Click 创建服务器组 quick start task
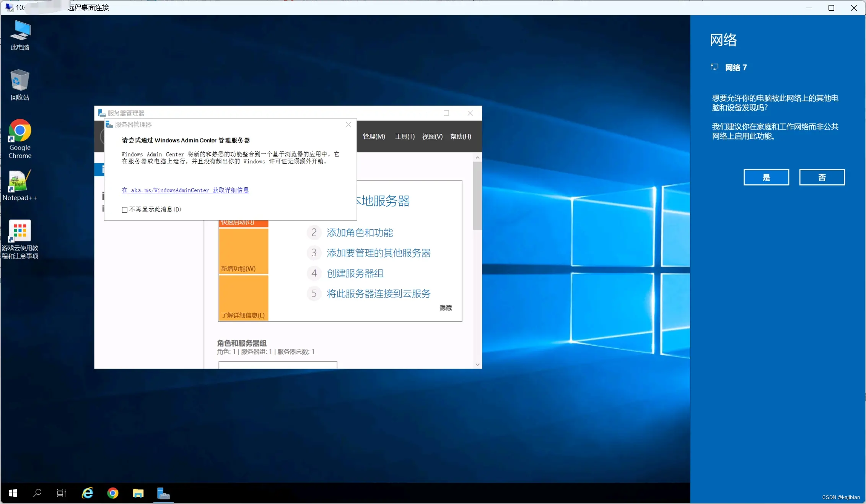The image size is (866, 504). pos(356,273)
